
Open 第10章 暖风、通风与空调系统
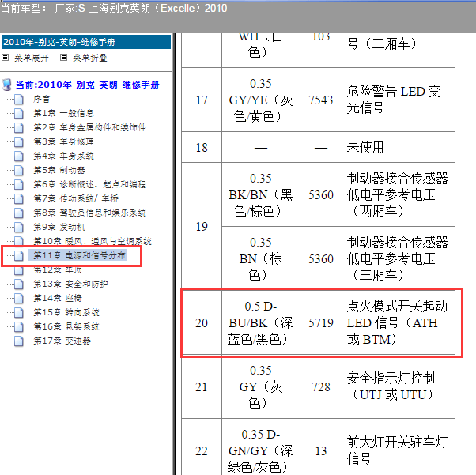click(93, 241)
